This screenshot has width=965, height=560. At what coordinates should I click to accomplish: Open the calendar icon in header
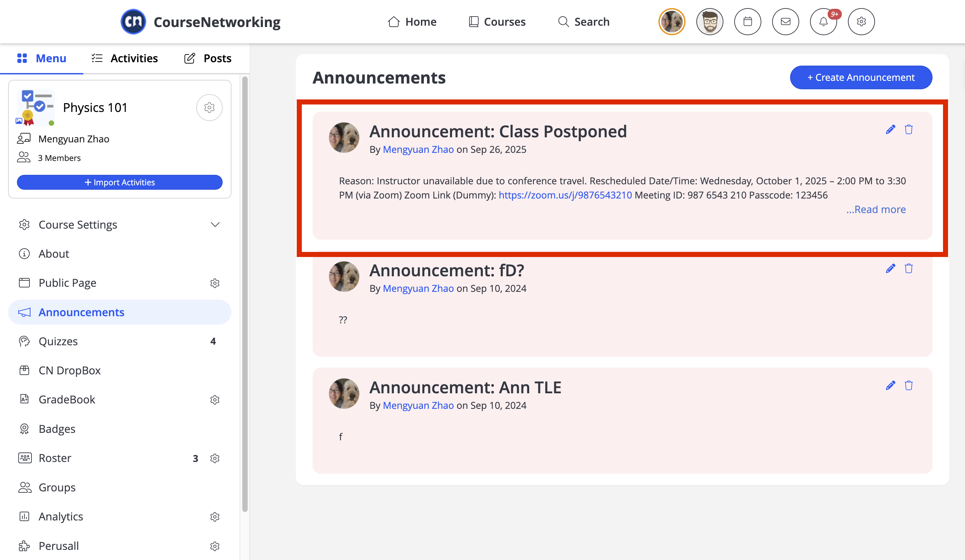(747, 21)
